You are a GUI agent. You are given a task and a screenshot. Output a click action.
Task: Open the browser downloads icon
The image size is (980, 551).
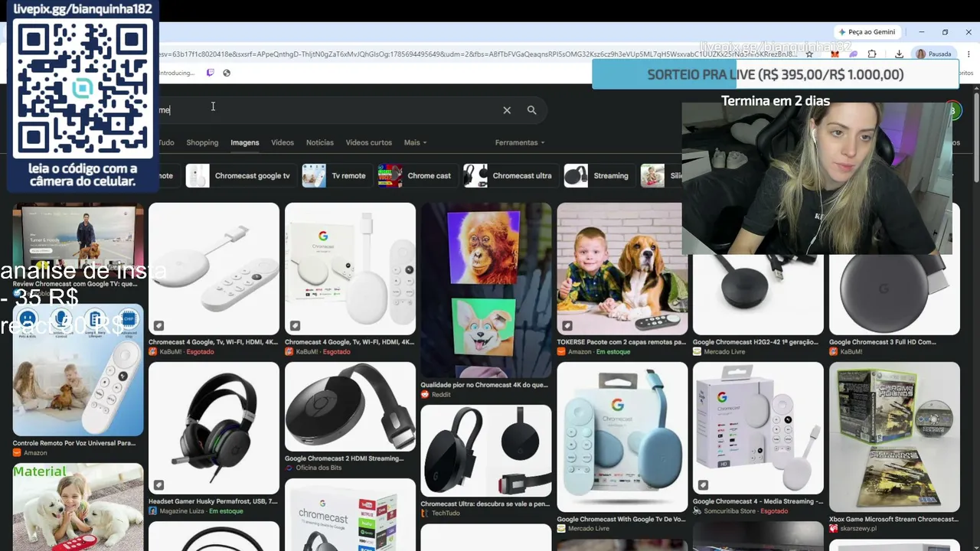click(899, 54)
